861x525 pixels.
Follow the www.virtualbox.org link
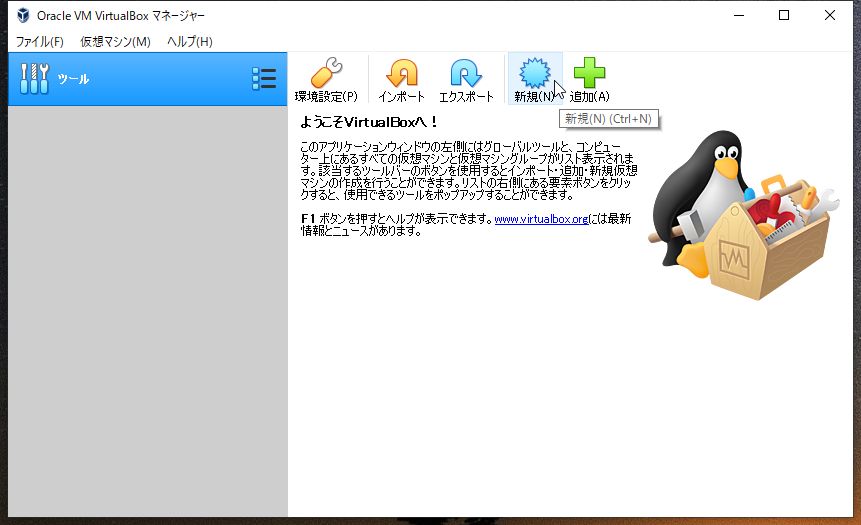[541, 219]
